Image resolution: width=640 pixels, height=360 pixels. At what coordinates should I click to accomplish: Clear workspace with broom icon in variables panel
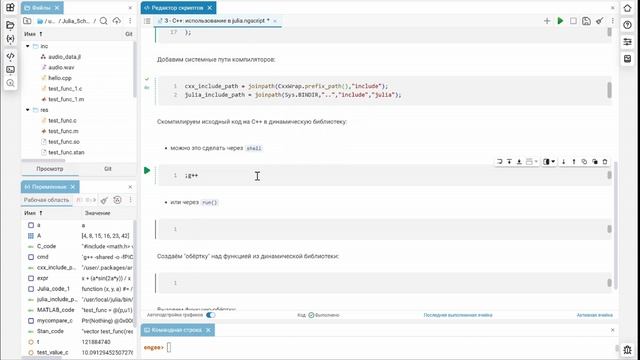tap(104, 200)
